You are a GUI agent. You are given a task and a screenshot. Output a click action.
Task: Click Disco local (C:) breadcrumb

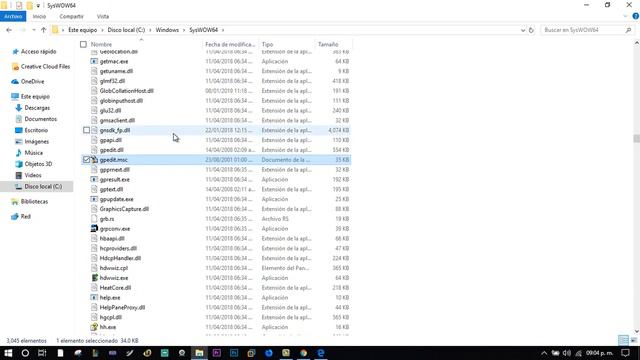[x=126, y=30]
